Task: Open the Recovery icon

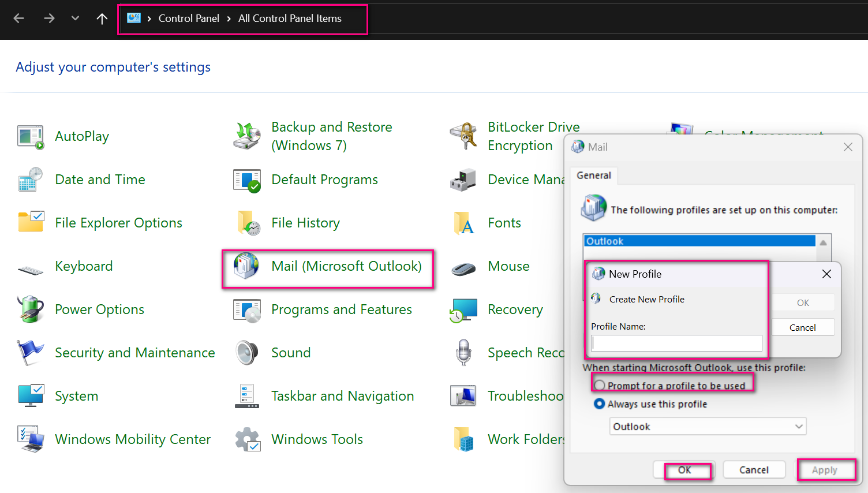Action: (463, 309)
